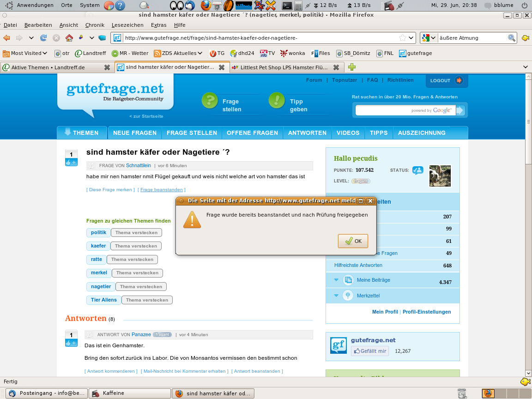Click the bookmark star in address bar
Screen dimensions: 532x399
click(x=403, y=38)
